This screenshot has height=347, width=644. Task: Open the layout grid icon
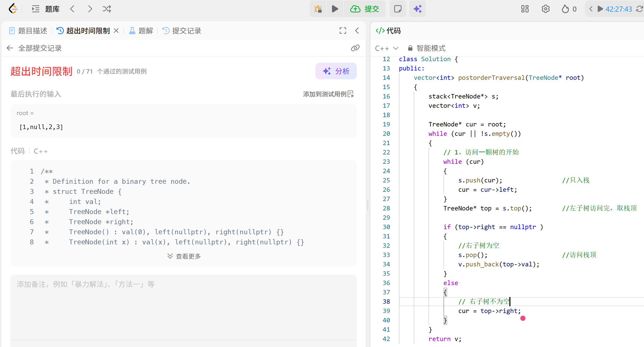525,9
